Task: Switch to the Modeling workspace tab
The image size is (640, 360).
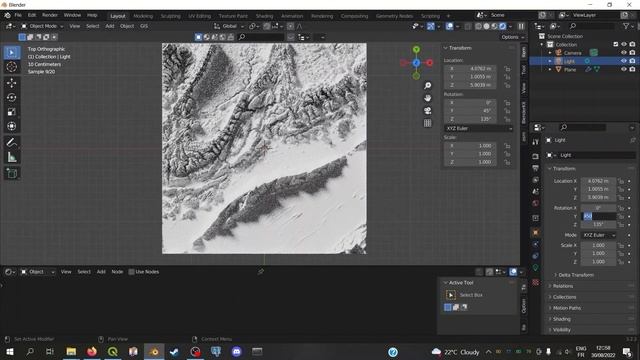Action: tap(143, 16)
